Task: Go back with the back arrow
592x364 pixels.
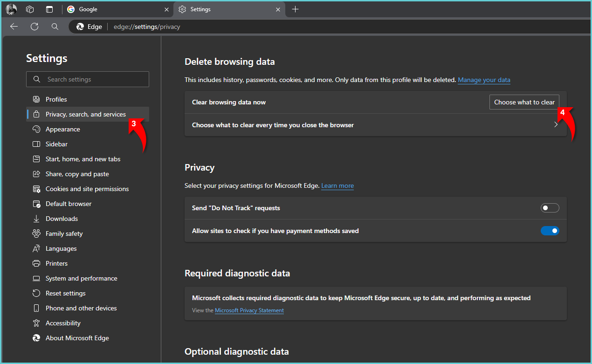Action: pyautogui.click(x=14, y=27)
